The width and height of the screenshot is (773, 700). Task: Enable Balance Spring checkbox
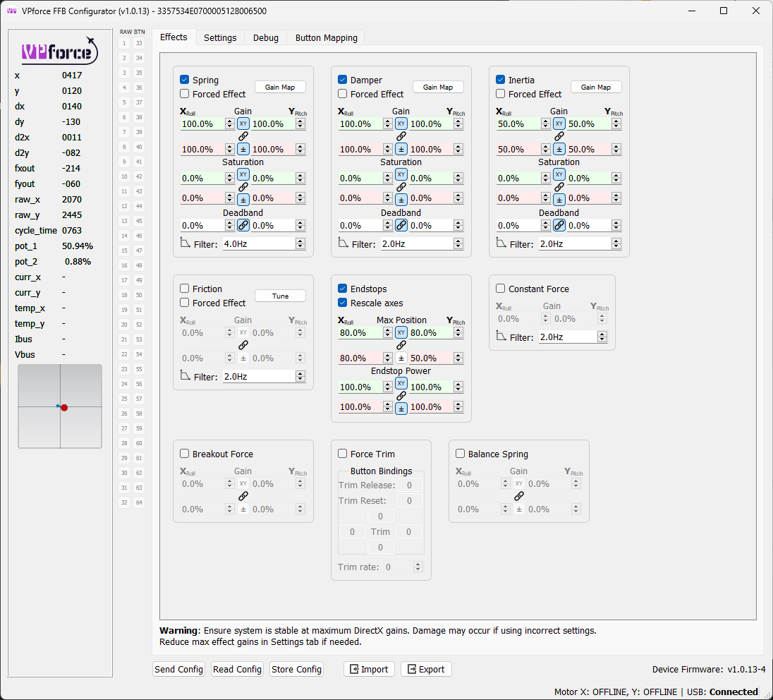tap(461, 453)
